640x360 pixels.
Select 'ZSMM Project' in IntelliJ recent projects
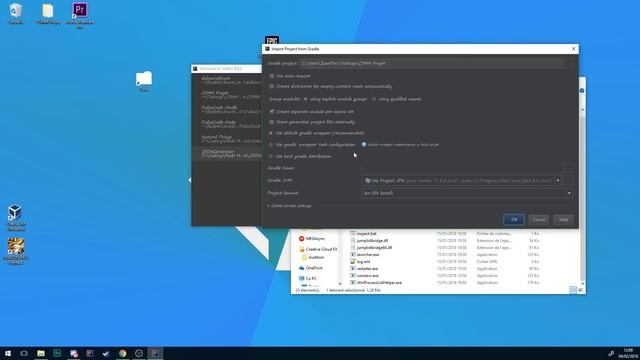tap(227, 95)
